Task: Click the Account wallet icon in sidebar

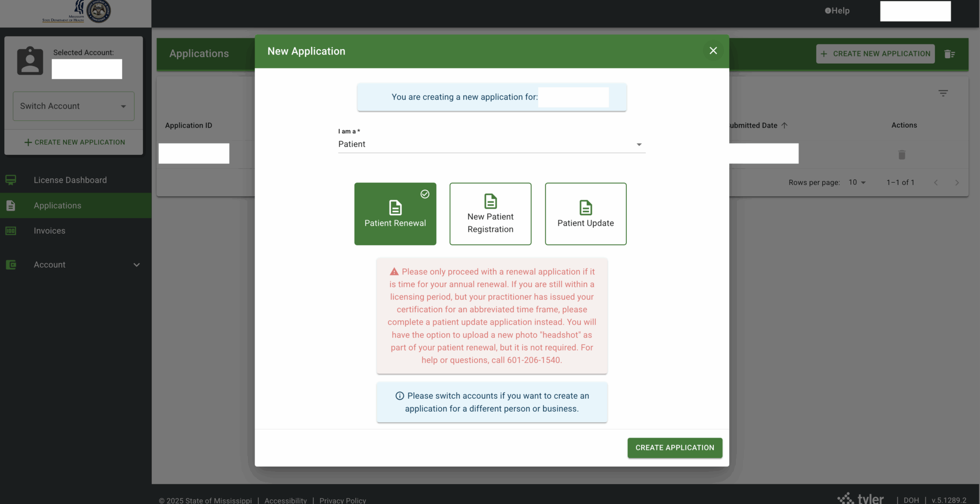Action: click(11, 265)
